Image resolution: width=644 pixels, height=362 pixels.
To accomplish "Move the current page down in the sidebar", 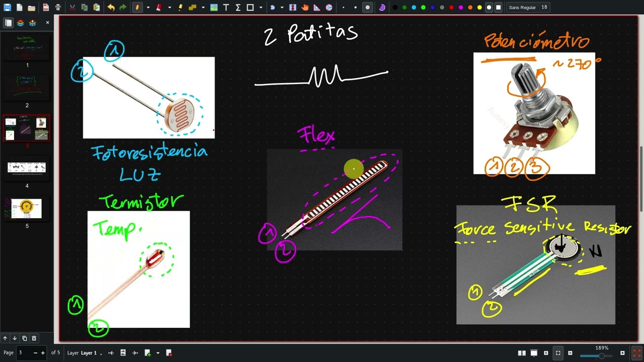I will coord(15,338).
